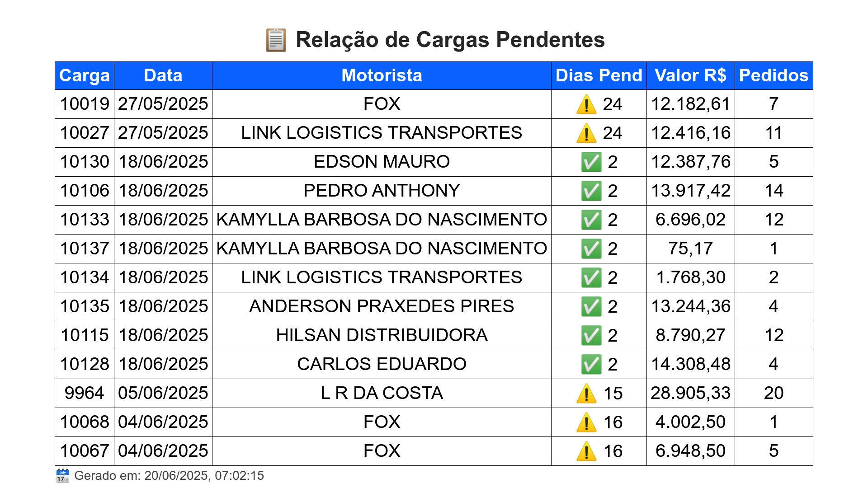868x488 pixels.
Task: Click the green check mark for EDSON MAURO
Action: click(x=591, y=162)
